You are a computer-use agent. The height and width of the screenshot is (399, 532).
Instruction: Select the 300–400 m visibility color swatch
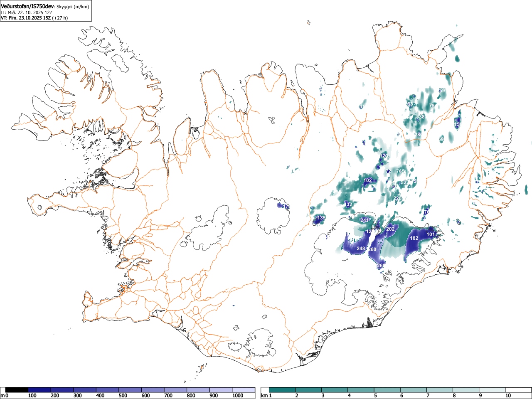pyautogui.click(x=85, y=390)
